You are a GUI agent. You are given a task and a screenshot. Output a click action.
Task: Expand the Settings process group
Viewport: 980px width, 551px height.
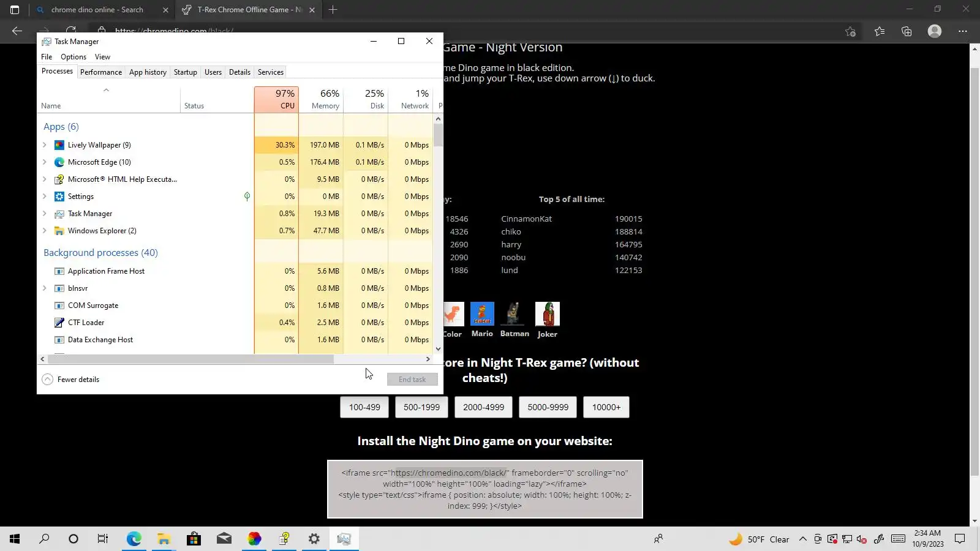pyautogui.click(x=45, y=197)
